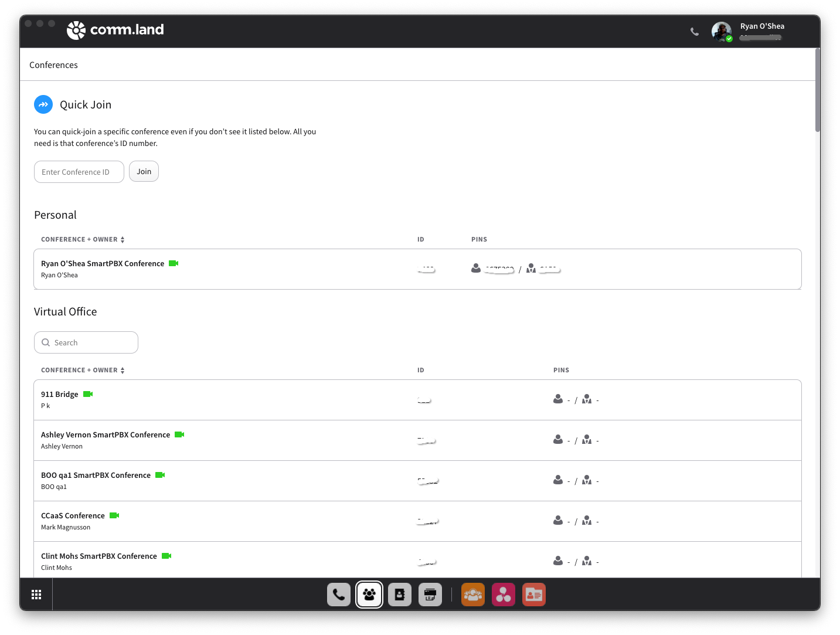Open the phone dialer app in dock

pyautogui.click(x=339, y=595)
